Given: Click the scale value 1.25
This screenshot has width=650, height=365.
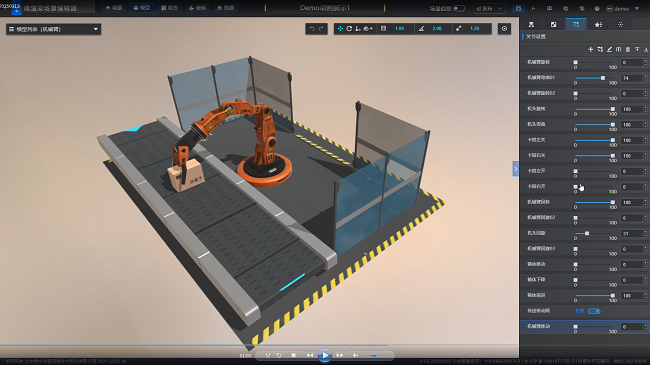Looking at the screenshot, I should pyautogui.click(x=475, y=29).
